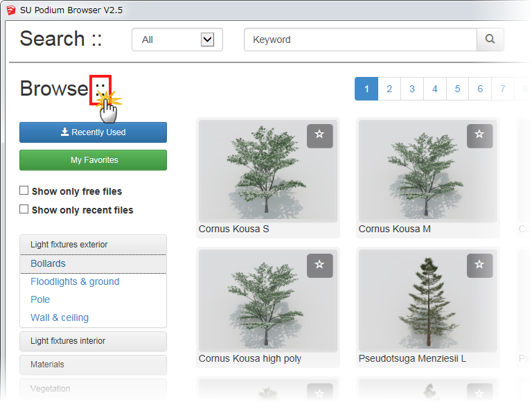Image resolution: width=532 pixels, height=402 pixels.
Task: Open the Recently Used list
Action: tap(93, 132)
